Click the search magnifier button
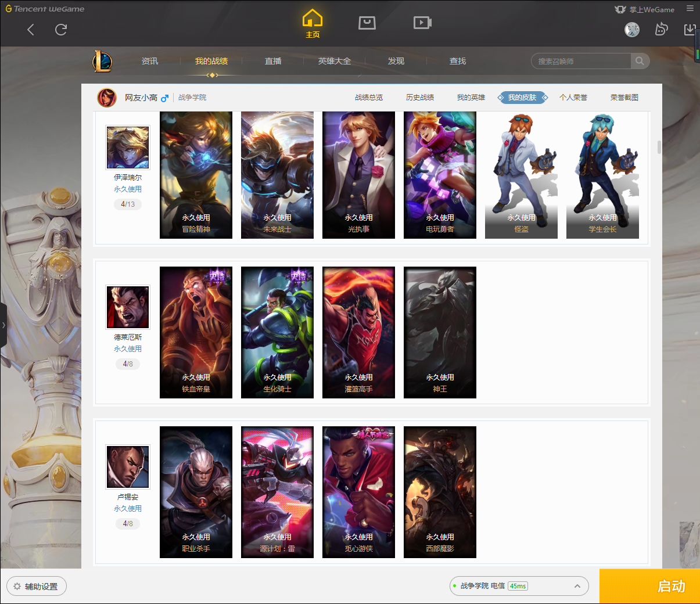The width and height of the screenshot is (700, 604). (640, 61)
